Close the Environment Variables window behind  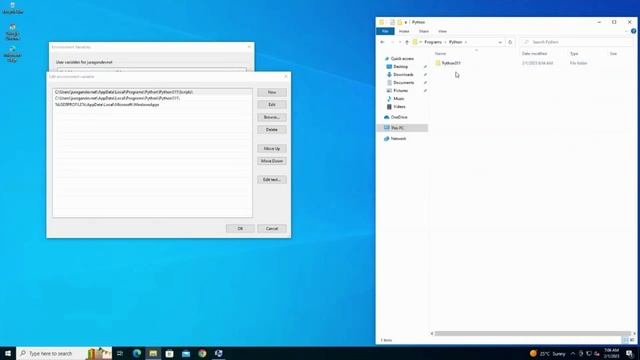click(249, 47)
